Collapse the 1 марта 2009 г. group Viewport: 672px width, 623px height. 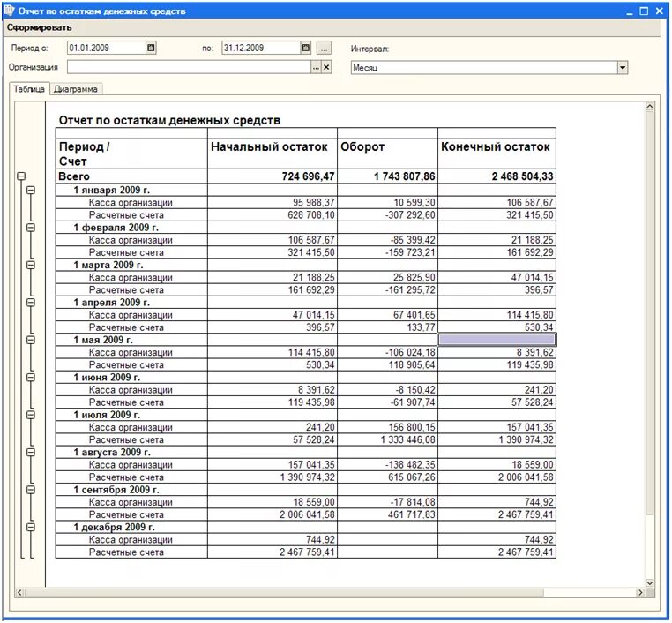coord(31,265)
